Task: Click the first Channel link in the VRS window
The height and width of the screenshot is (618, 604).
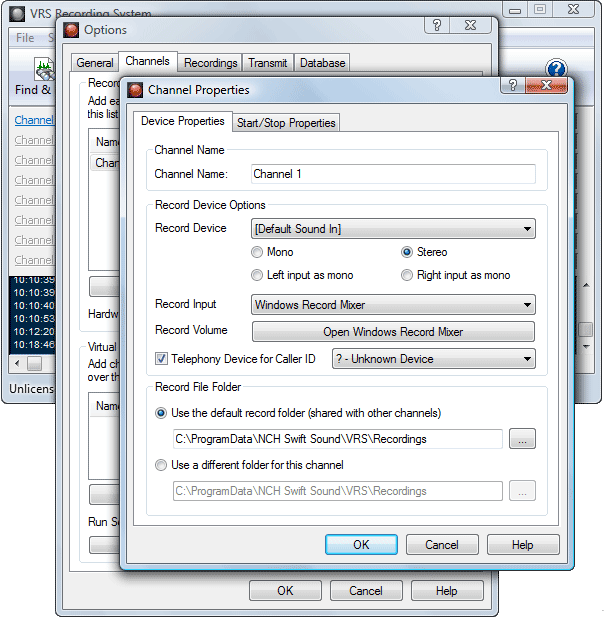Action: 34,120
